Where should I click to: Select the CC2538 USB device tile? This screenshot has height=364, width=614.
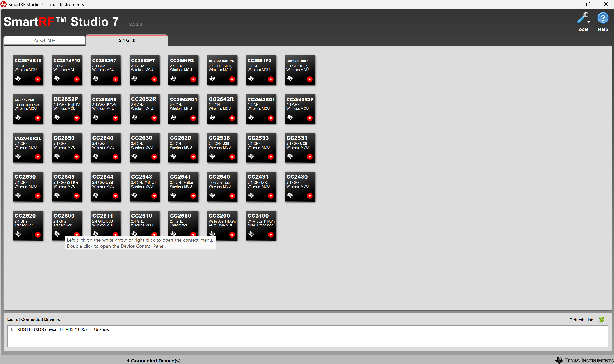[222, 147]
